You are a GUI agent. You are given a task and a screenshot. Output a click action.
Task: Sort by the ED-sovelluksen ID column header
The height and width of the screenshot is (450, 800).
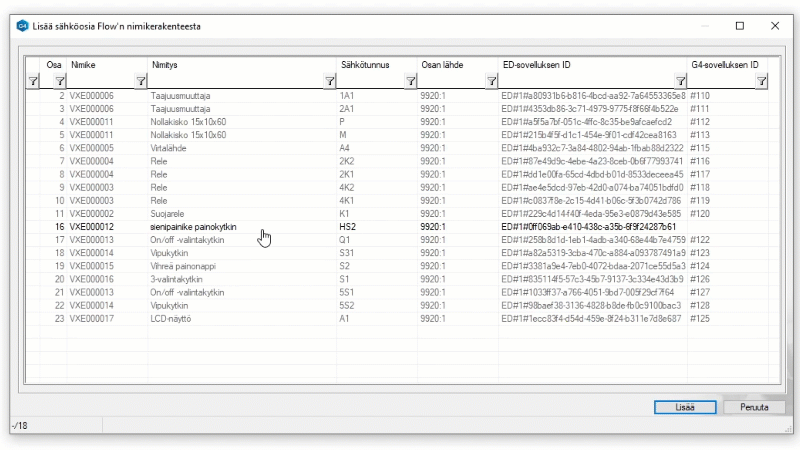(592, 64)
